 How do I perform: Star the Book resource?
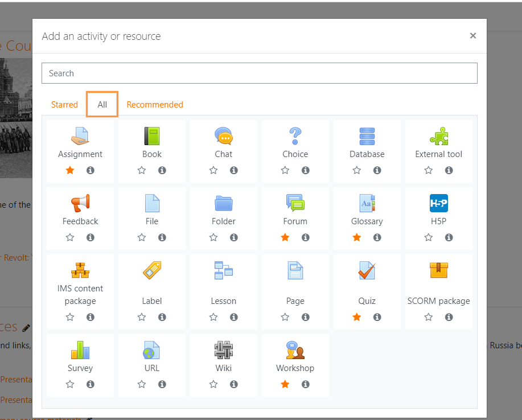click(142, 170)
